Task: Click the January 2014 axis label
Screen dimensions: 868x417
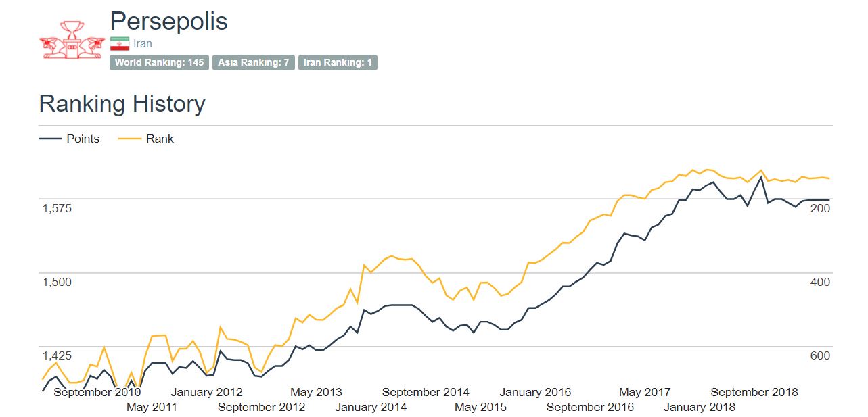Action: [x=371, y=407]
